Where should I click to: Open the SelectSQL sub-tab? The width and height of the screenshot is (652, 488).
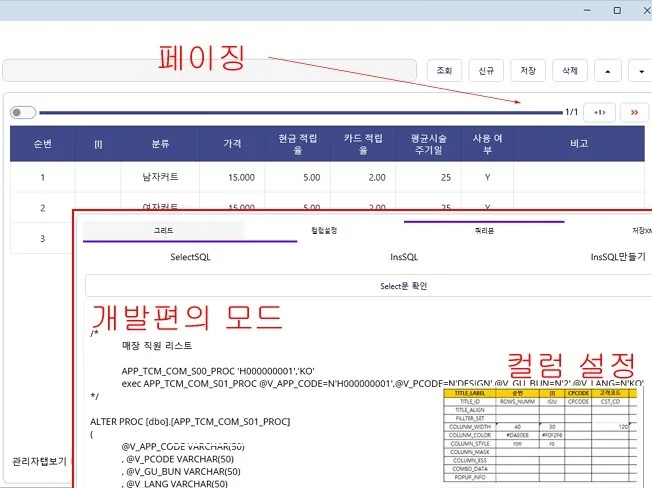pos(190,257)
